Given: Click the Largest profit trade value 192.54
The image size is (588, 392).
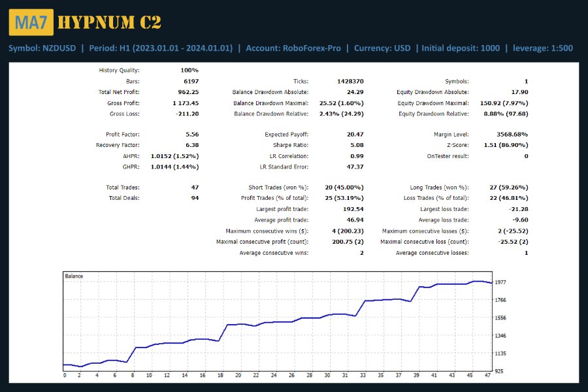Looking at the screenshot, I should pyautogui.click(x=353, y=209).
